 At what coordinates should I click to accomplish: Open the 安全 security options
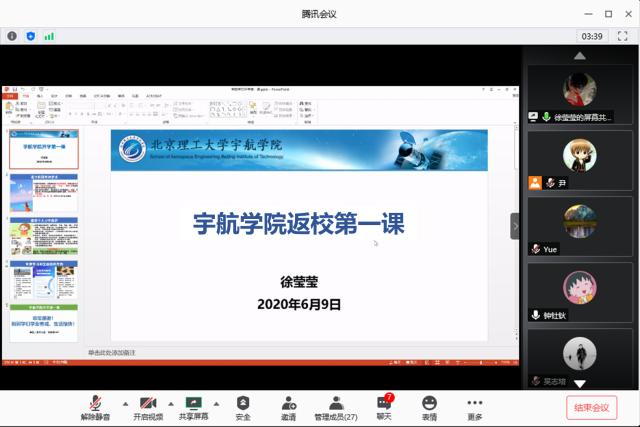(243, 406)
